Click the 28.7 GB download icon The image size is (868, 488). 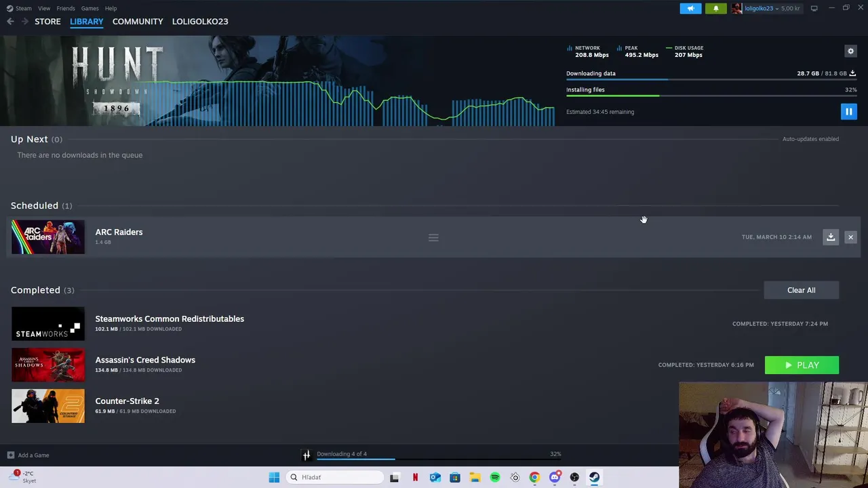(852, 73)
